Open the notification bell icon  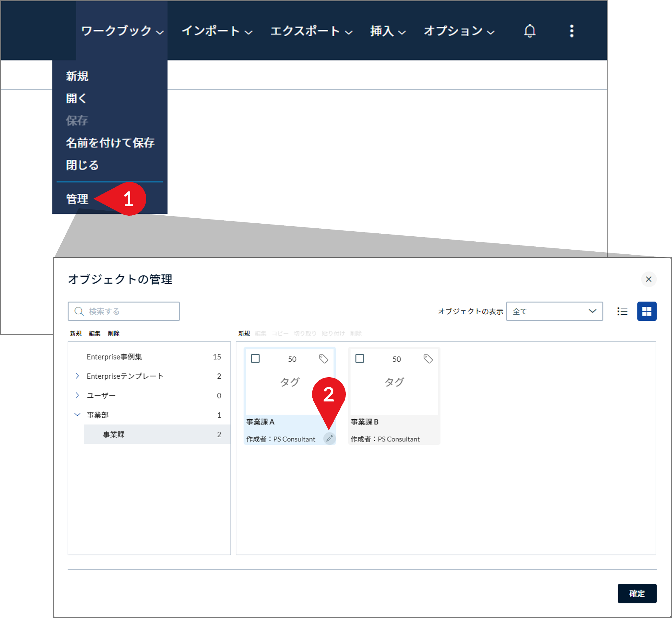pyautogui.click(x=530, y=31)
